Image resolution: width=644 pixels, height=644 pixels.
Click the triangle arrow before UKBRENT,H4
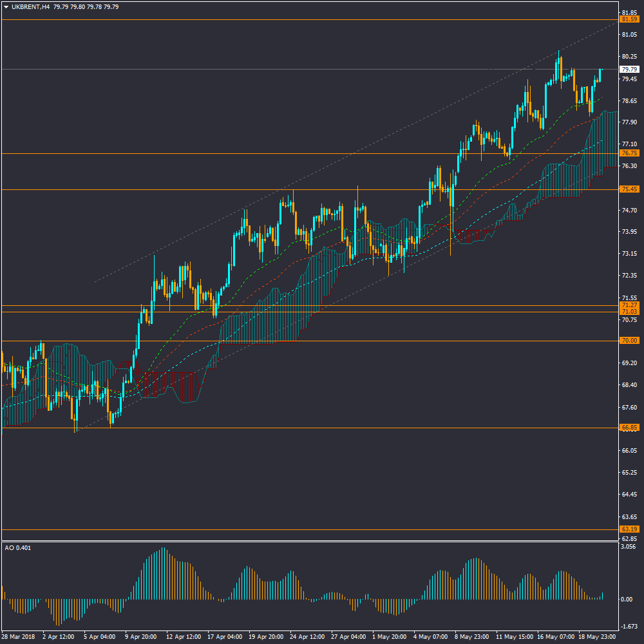(x=6, y=7)
